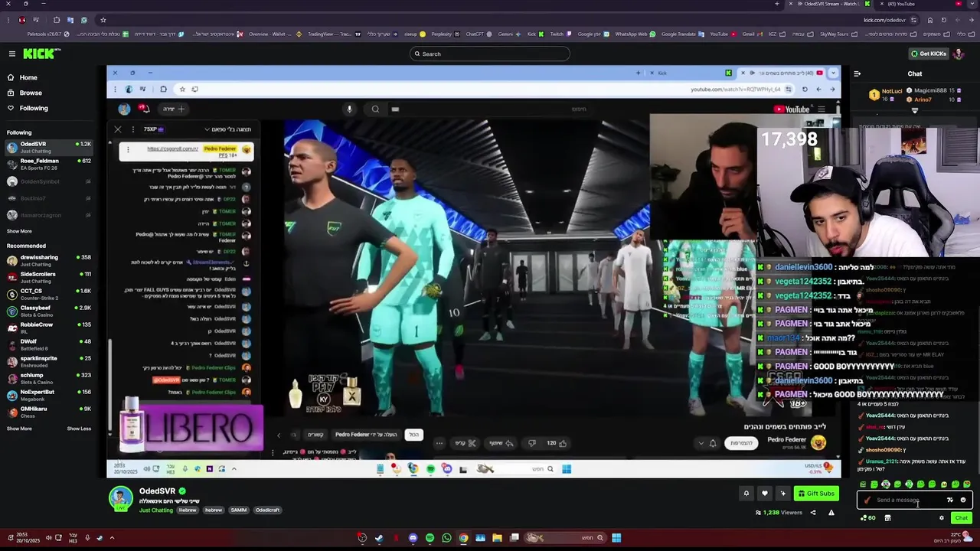Image resolution: width=980 pixels, height=551 pixels.
Task: Open the Windows Start button
Action: pyautogui.click(x=616, y=538)
